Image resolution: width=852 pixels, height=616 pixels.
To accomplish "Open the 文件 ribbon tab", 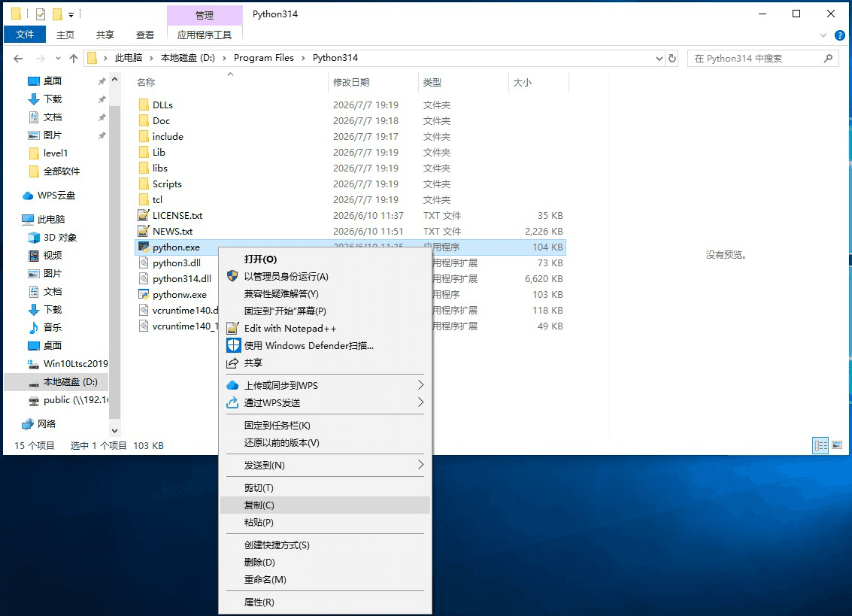I will (25, 35).
